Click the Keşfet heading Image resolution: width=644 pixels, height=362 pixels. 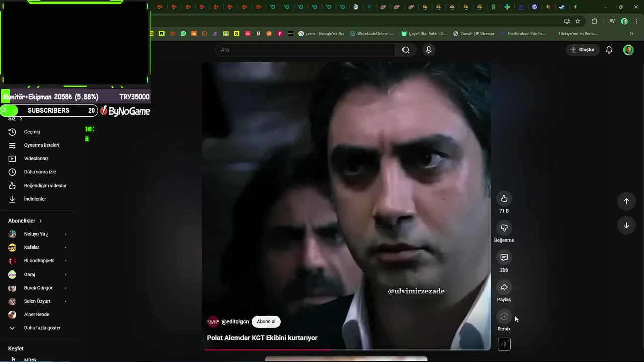point(16,349)
